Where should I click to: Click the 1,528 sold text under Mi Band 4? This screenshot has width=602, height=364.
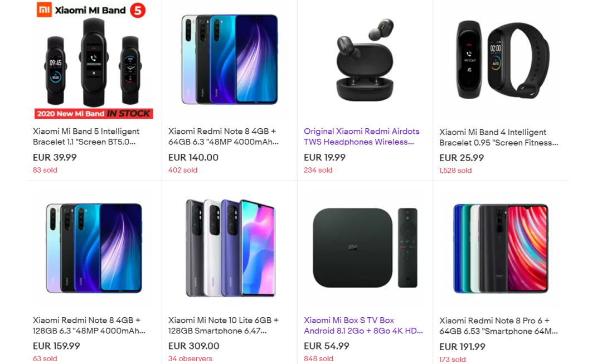point(455,171)
